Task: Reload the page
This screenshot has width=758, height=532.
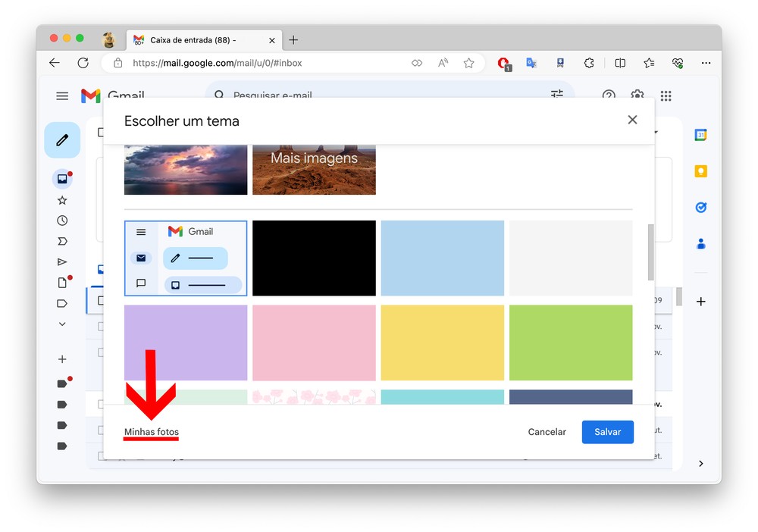Action: [x=83, y=63]
